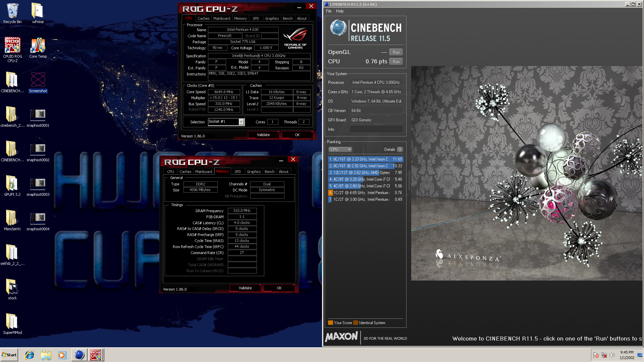Run the OpenGL benchmark
Image resolution: width=644 pixels, height=362 pixels.
point(396,52)
